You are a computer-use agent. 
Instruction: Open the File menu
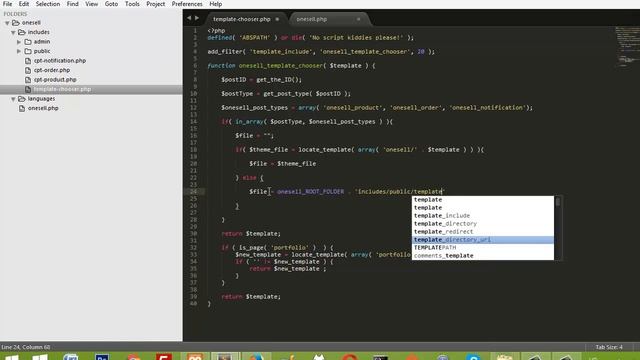pyautogui.click(x=7, y=4)
